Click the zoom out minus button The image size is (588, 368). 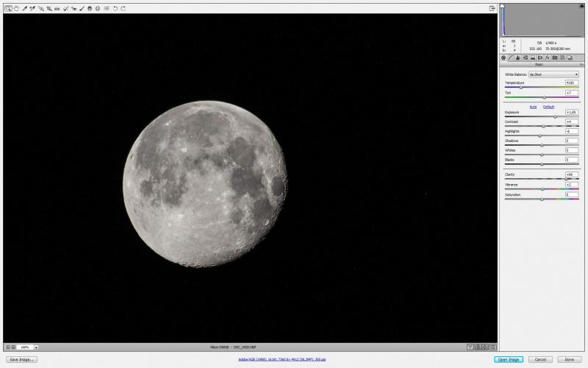coord(8,347)
